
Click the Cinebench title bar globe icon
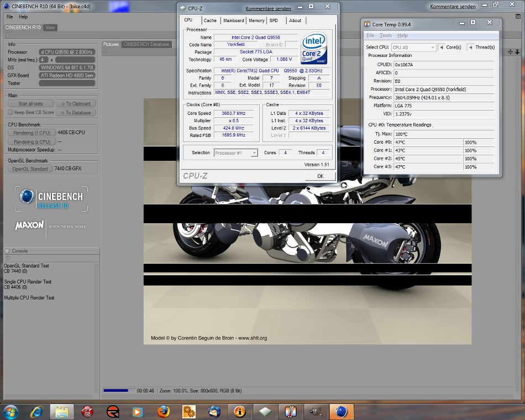(6, 6)
